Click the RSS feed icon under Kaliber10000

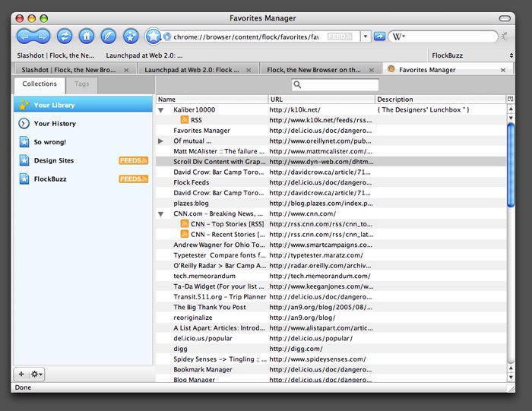point(185,120)
